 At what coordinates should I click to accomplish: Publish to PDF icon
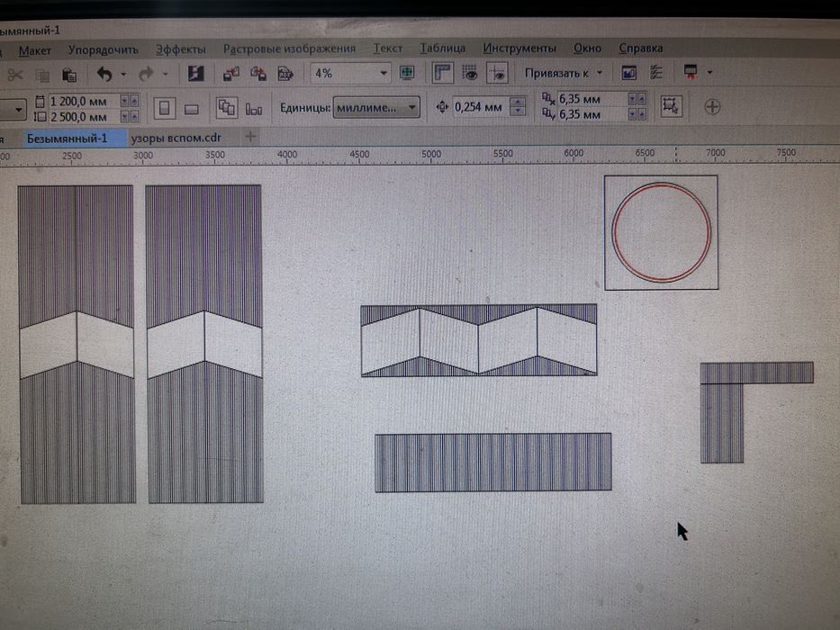click(285, 74)
